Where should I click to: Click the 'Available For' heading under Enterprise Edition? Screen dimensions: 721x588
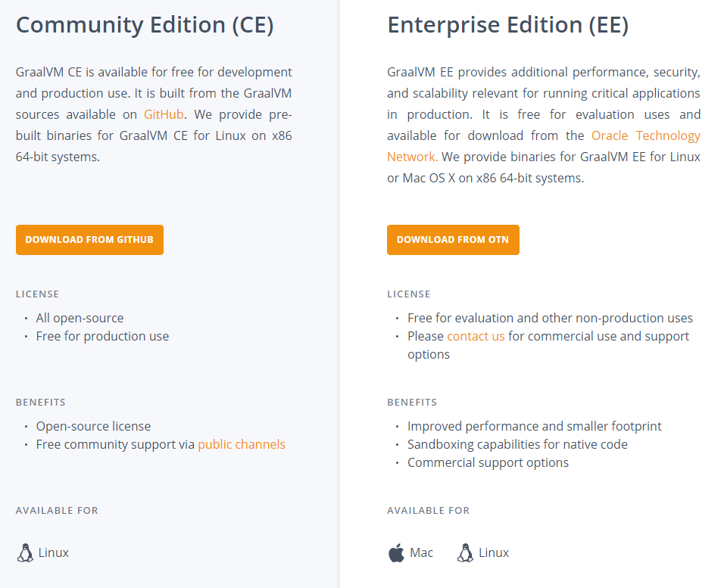[428, 510]
